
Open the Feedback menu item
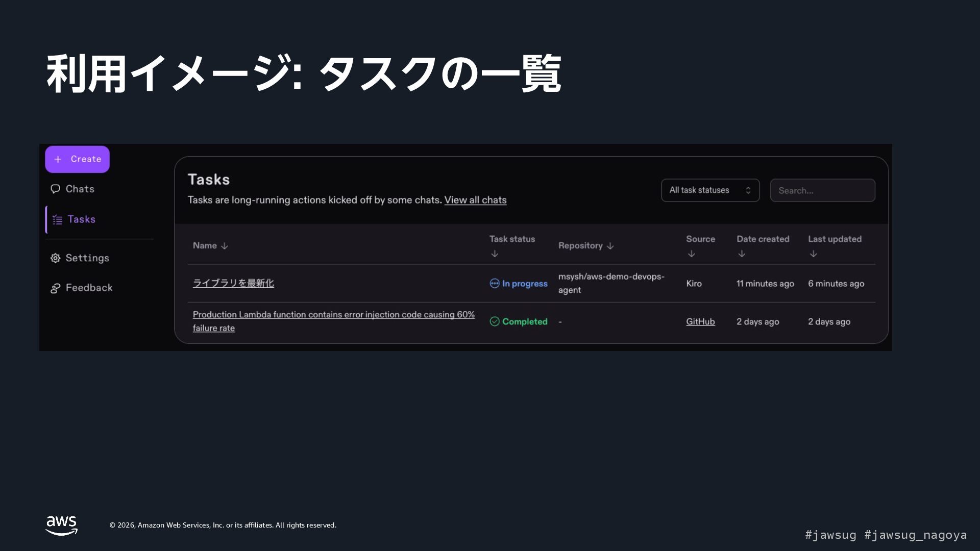tap(89, 288)
